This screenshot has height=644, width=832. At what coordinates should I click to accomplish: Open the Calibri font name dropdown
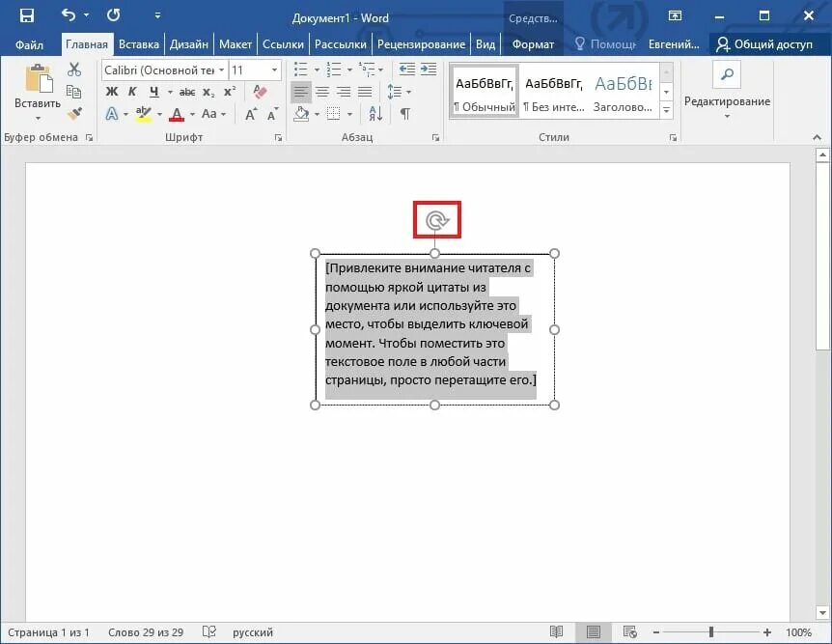(x=221, y=70)
